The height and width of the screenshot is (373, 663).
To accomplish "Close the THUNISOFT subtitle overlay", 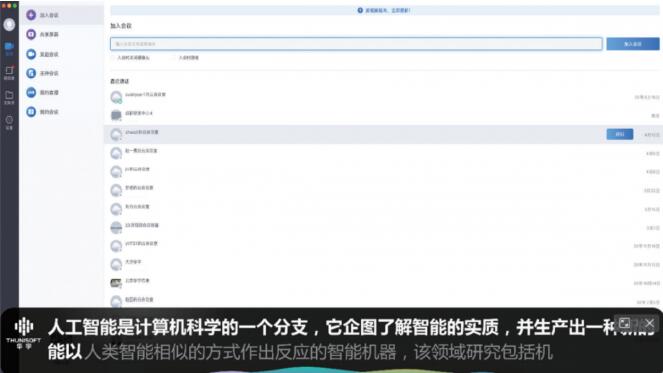I will tap(649, 324).
